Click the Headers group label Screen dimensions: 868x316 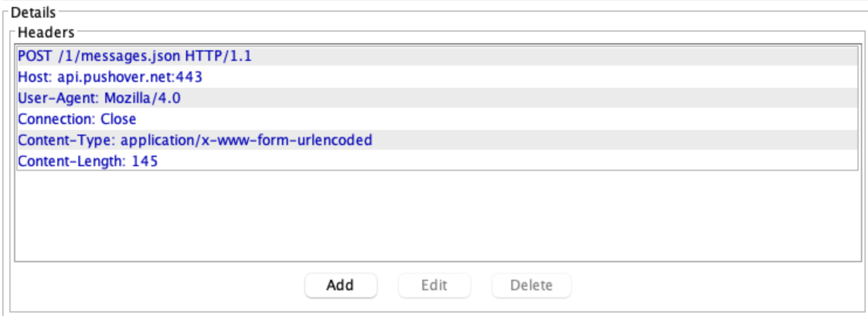coord(46,33)
